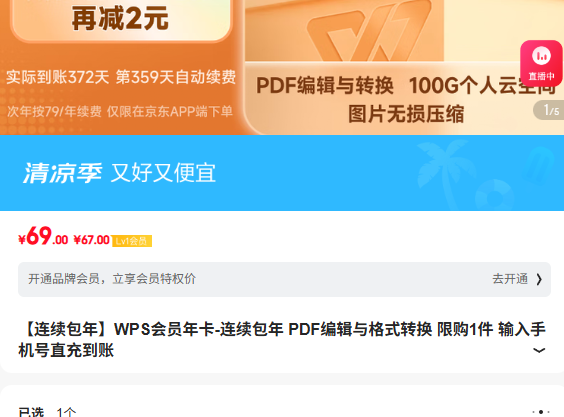This screenshot has height=417, width=564.
Task: Click the 【连续包年】WPS会员年卡 product title
Action: 282,340
